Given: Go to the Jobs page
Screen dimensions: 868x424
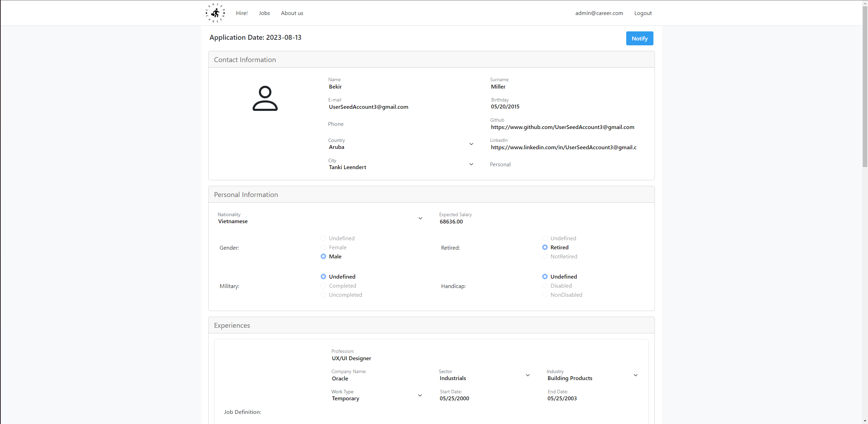Looking at the screenshot, I should click(x=264, y=13).
